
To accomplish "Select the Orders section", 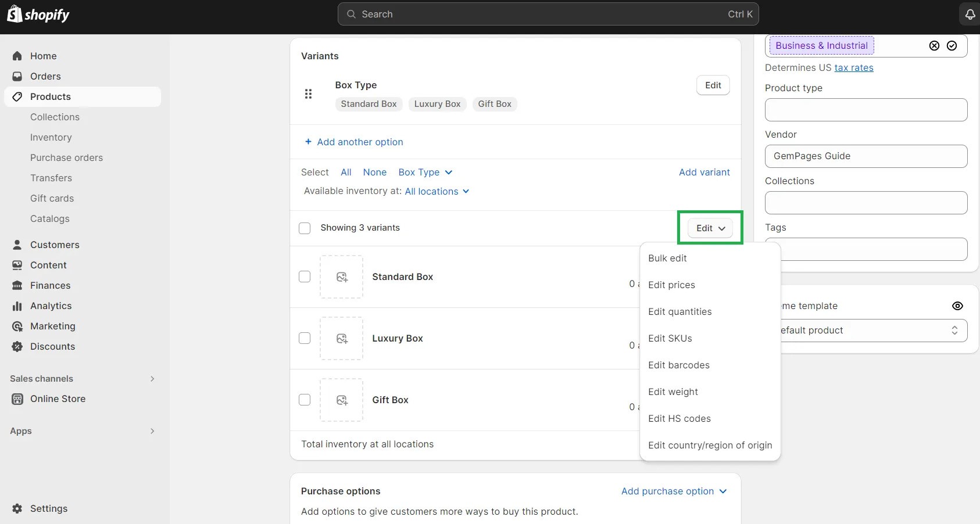I will click(45, 76).
